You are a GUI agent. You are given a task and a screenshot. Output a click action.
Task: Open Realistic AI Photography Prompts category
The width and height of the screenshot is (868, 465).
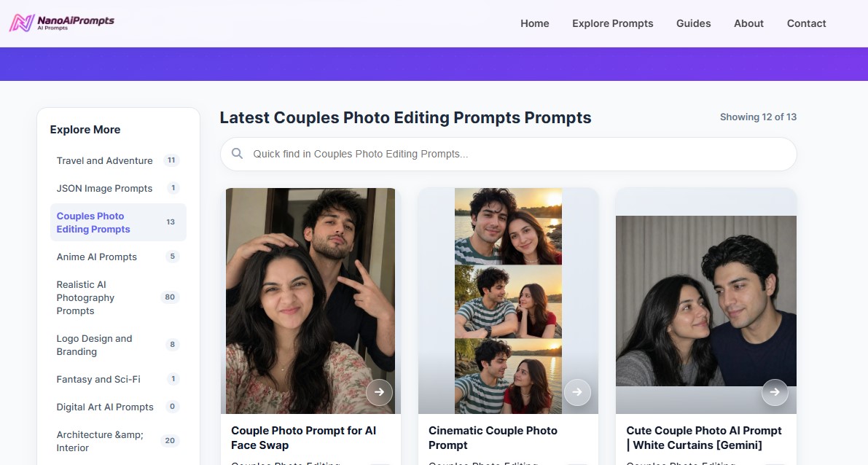pos(118,298)
